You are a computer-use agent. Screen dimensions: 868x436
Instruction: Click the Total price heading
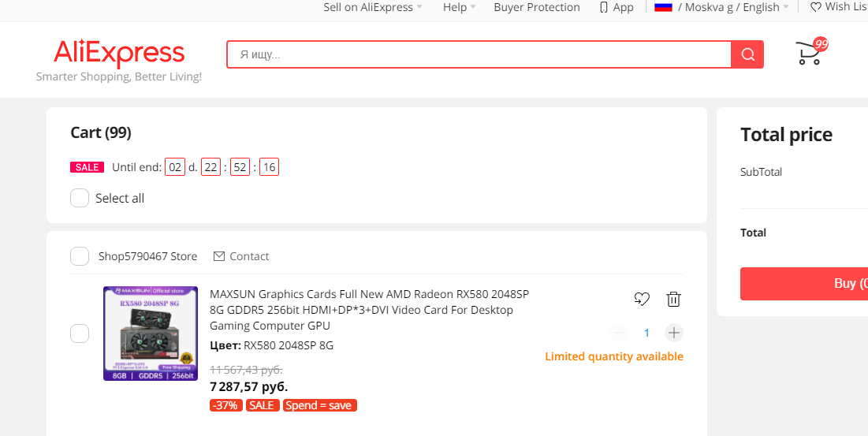786,135
